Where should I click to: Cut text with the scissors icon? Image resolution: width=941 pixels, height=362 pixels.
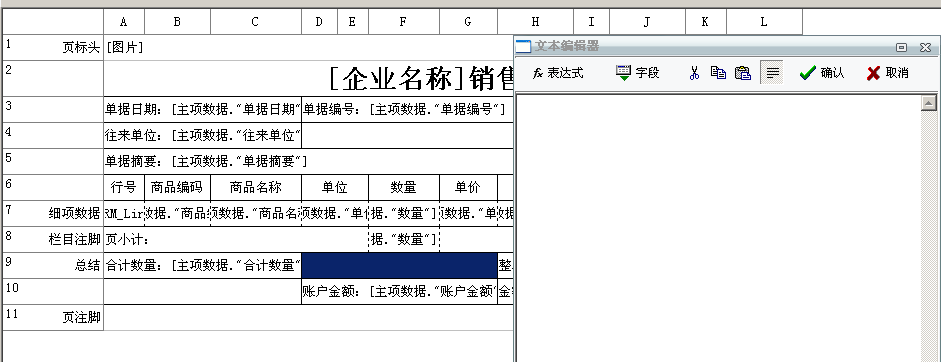pos(694,73)
